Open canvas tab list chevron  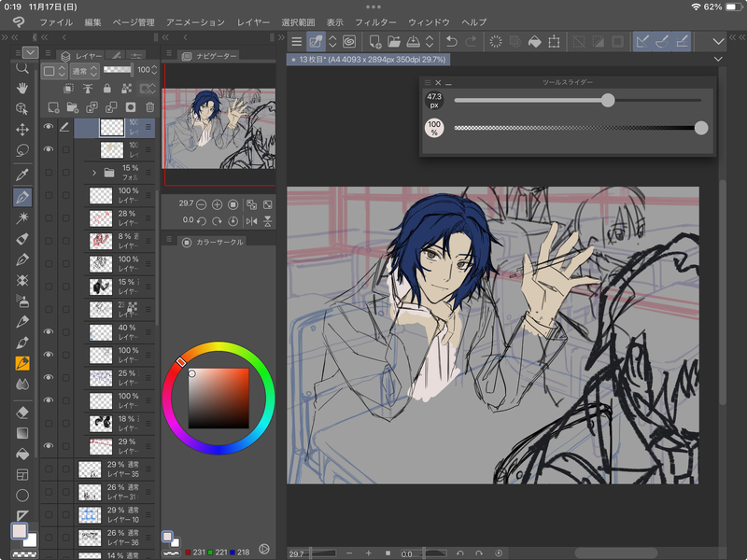pyautogui.click(x=718, y=59)
